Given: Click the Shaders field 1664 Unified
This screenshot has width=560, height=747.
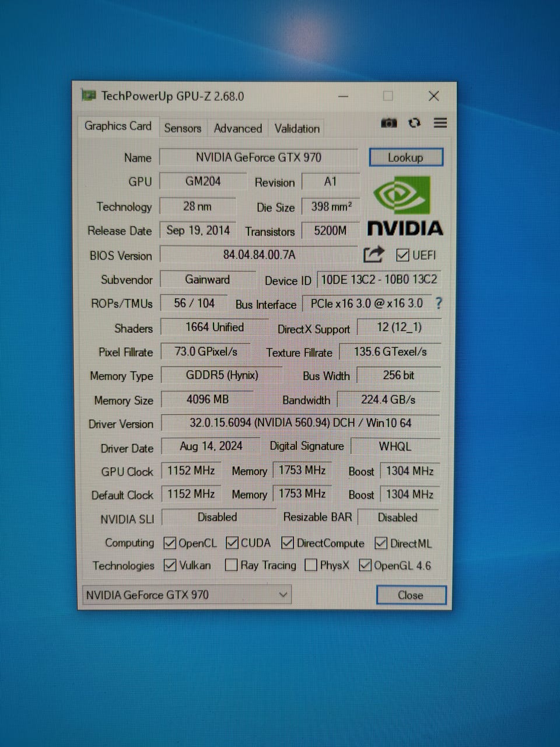Looking at the screenshot, I should pyautogui.click(x=214, y=327).
